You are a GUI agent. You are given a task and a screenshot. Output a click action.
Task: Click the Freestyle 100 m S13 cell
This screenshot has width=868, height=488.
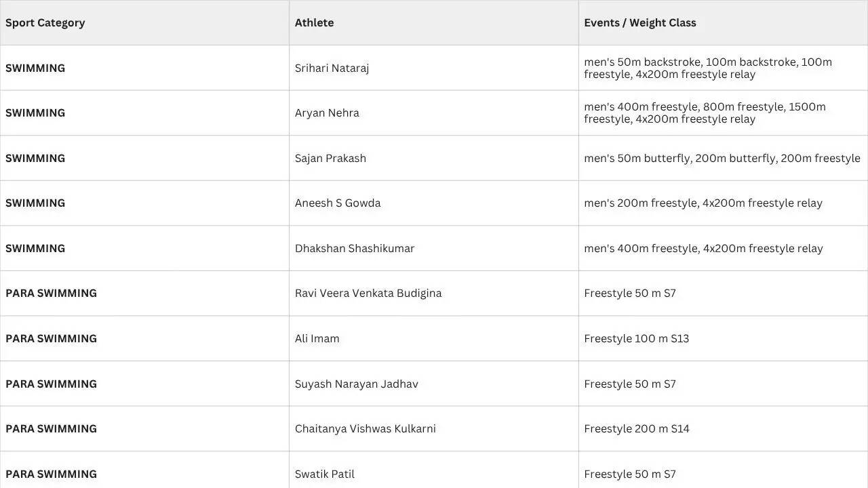pos(723,338)
